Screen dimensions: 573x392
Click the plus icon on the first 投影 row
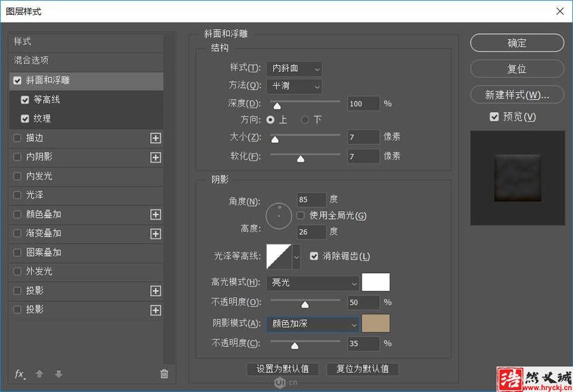[156, 291]
